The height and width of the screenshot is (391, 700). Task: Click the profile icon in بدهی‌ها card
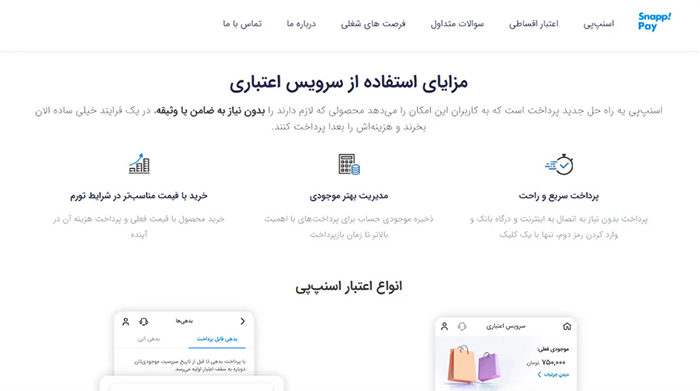coord(125,321)
